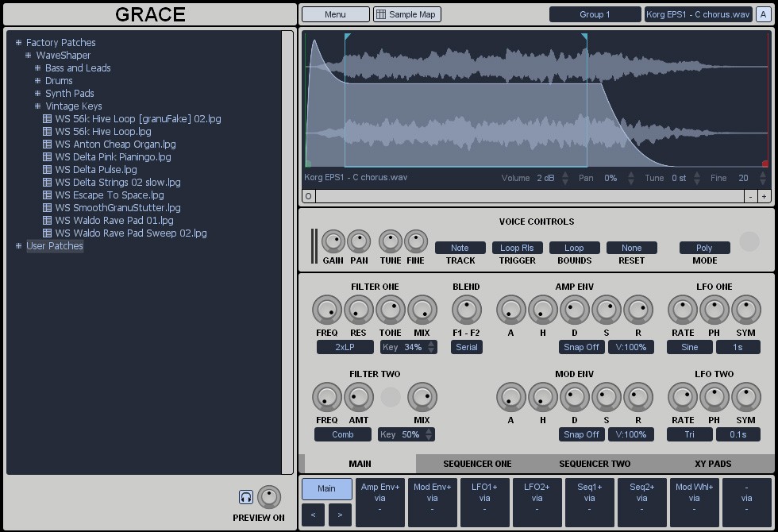Viewport: 778px width, 532px height.
Task: Click the previous page arrow in mod matrix
Action: click(x=313, y=515)
